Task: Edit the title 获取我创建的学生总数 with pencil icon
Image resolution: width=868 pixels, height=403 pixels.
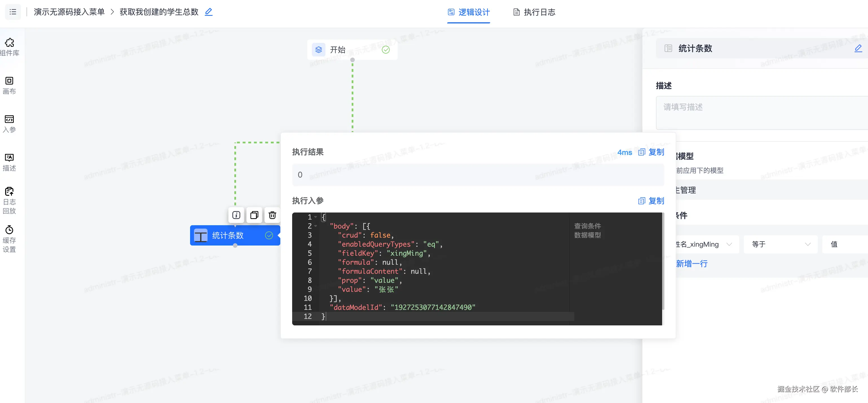Action: (x=209, y=12)
